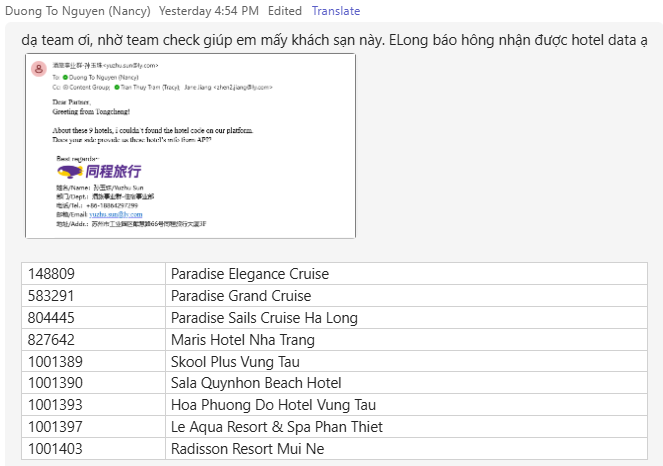Image resolution: width=663 pixels, height=466 pixels.
Task: Open the embedded email screenshot image
Action: click(x=190, y=146)
